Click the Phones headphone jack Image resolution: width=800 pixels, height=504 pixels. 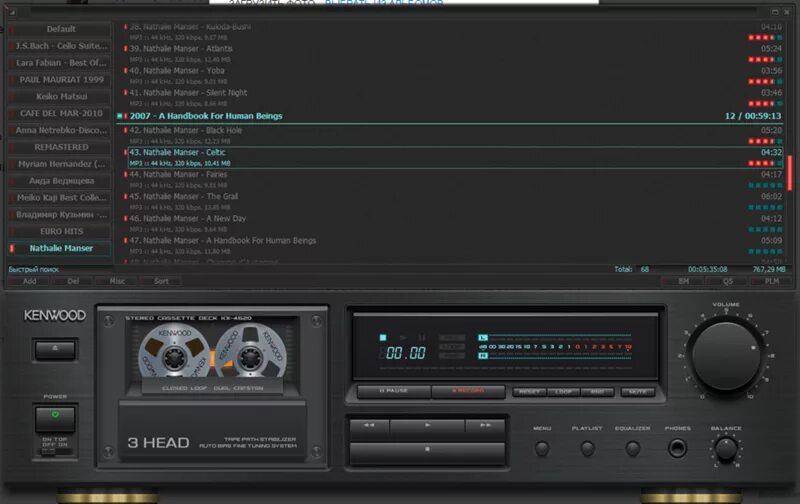point(678,448)
